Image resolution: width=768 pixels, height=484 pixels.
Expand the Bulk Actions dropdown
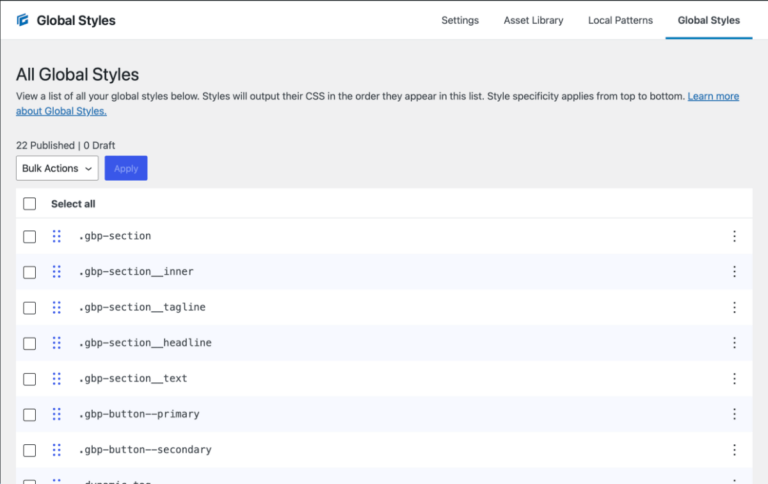57,168
